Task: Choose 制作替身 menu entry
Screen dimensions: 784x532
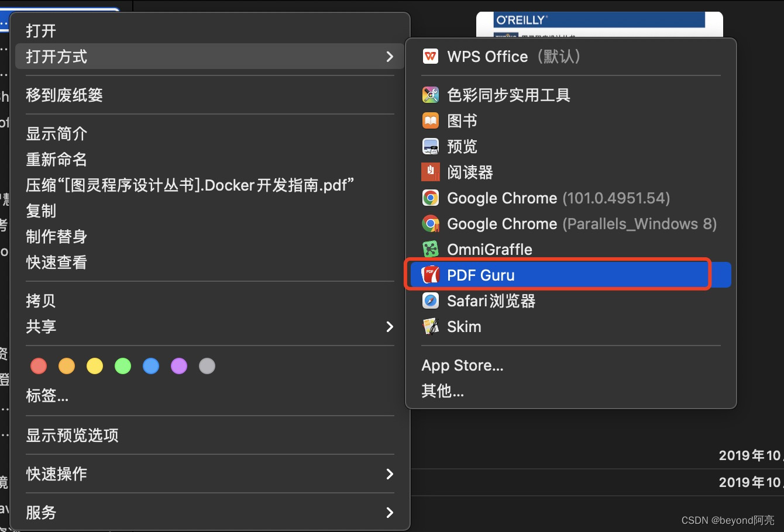Action: [209, 236]
